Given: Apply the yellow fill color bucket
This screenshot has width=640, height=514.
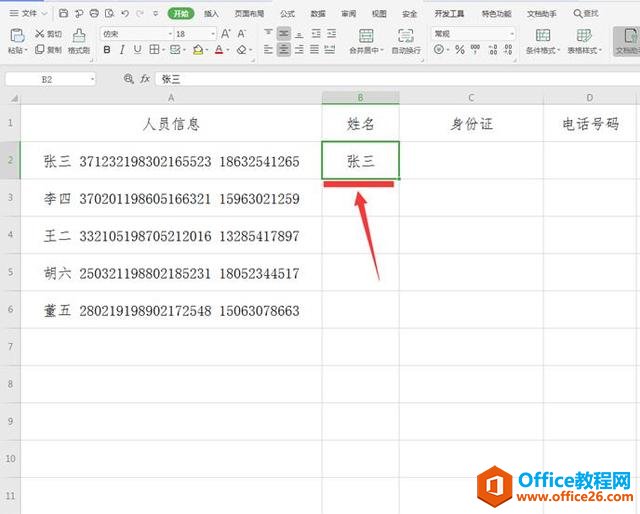Looking at the screenshot, I should 198,50.
